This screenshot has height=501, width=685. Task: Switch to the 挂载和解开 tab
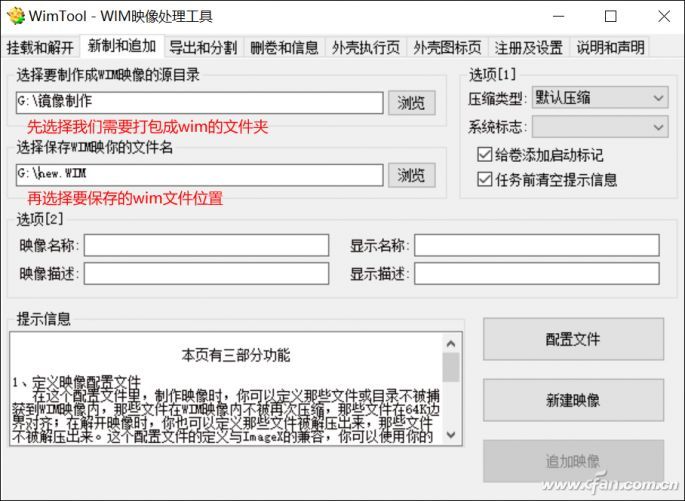coord(40,47)
